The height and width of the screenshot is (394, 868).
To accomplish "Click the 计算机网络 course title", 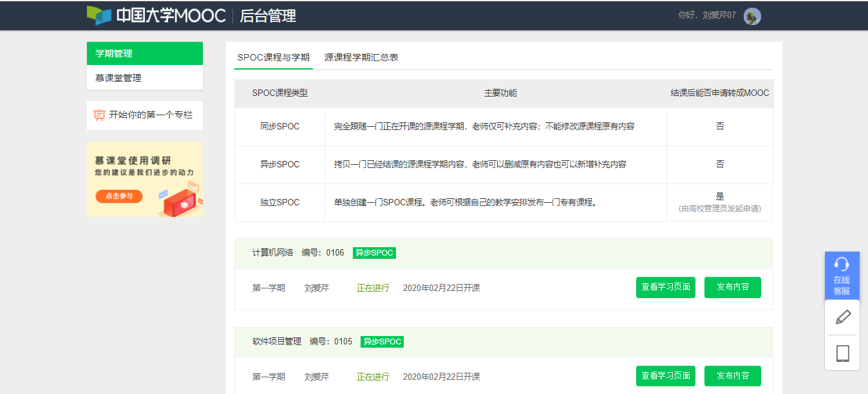I will pos(272,253).
